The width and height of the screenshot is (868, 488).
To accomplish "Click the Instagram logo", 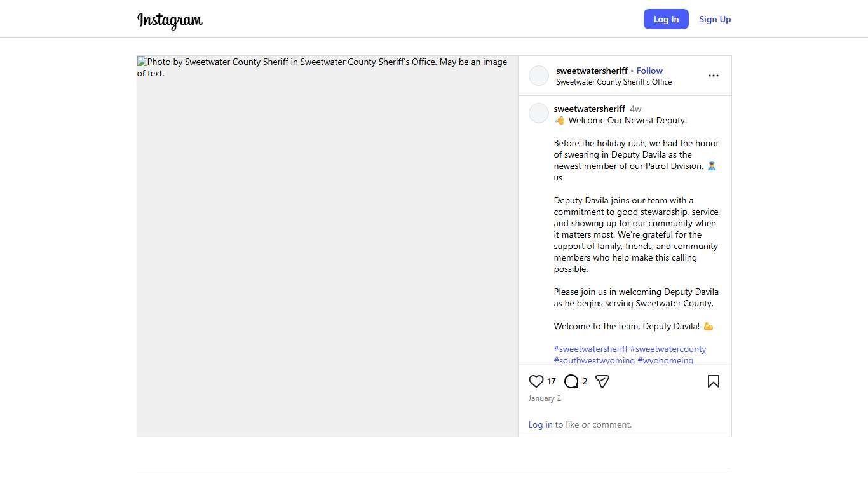I will (x=170, y=20).
